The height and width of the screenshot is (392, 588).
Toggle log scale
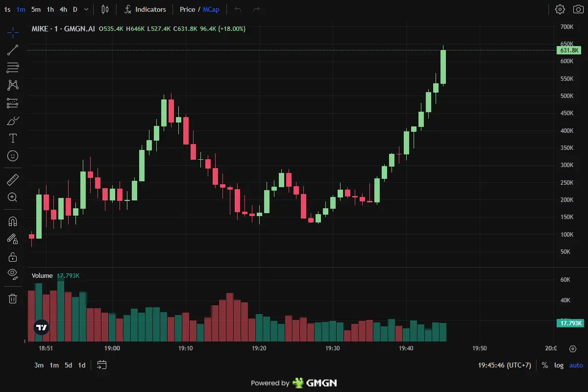(x=559, y=365)
